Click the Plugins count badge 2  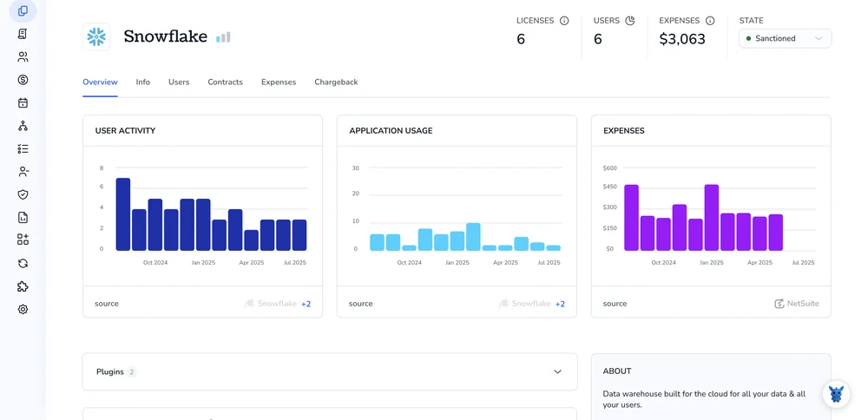132,372
